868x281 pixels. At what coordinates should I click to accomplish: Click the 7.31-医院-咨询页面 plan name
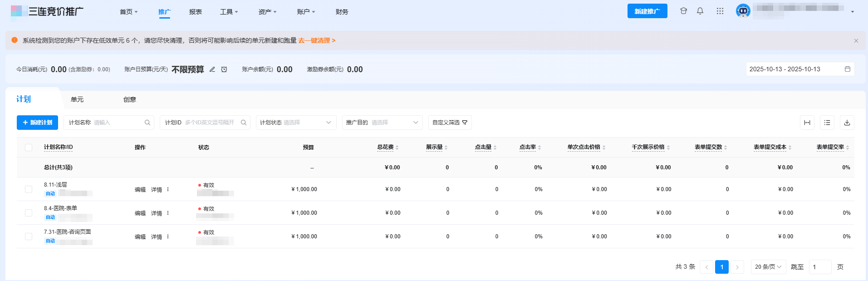pos(67,232)
